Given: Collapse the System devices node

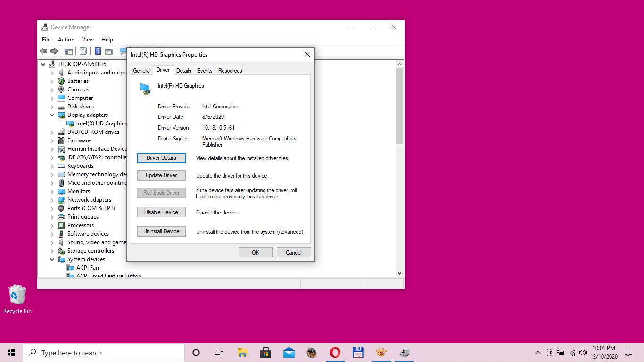Looking at the screenshot, I should tap(52, 259).
